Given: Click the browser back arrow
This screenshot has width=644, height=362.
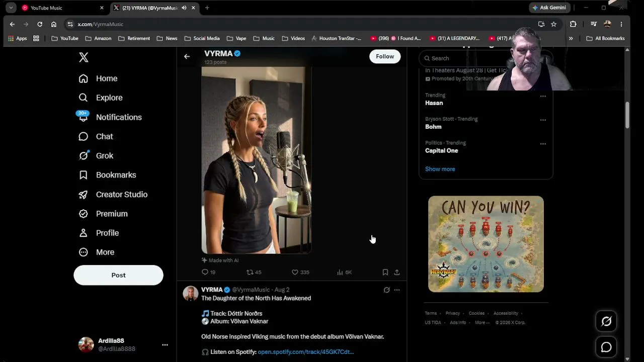Looking at the screenshot, I should coord(13,24).
